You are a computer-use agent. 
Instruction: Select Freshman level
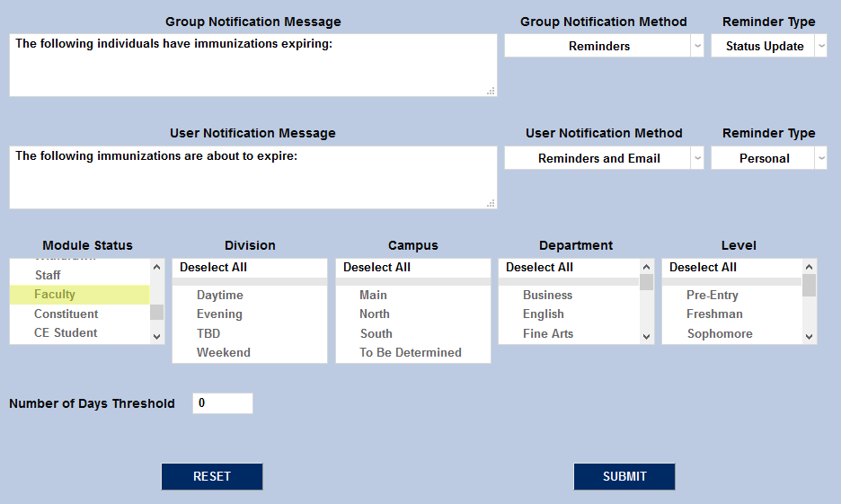click(732, 314)
